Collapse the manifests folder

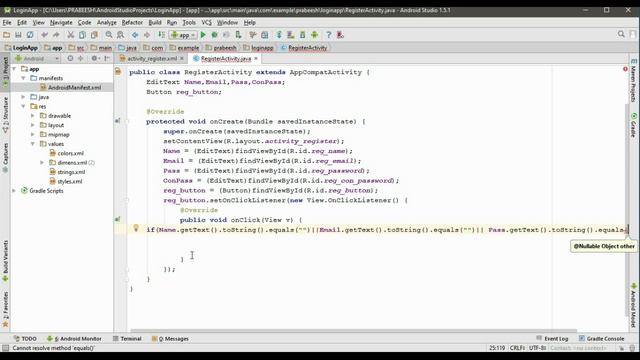24,78
